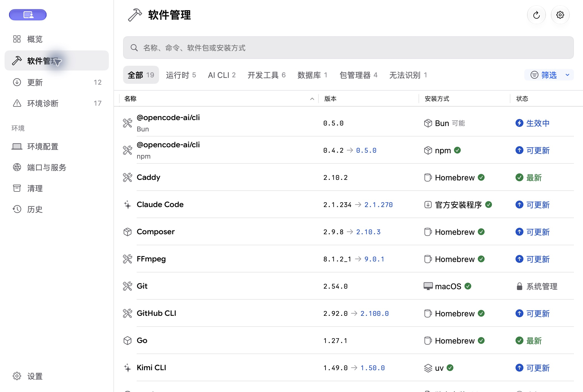Click the clock icon for 历史
This screenshot has height=392, width=583.
[17, 209]
